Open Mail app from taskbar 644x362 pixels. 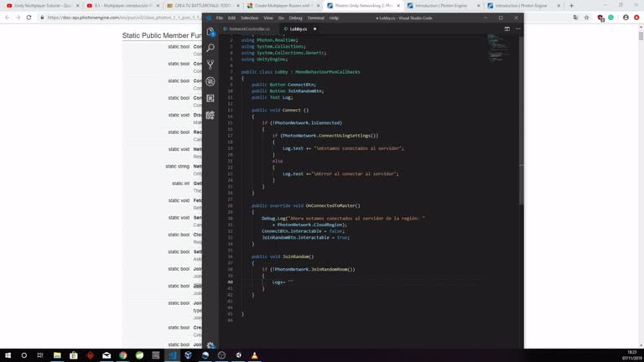[106, 355]
